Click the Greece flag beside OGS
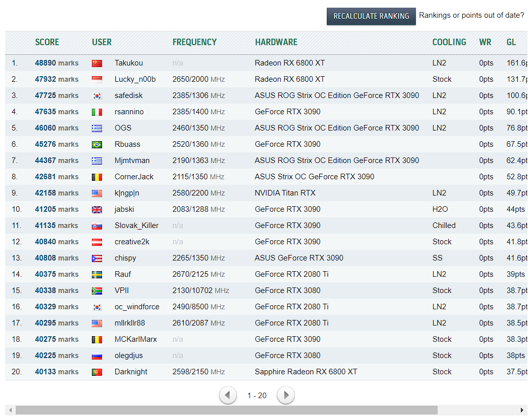The width and height of the screenshot is (531, 420). point(97,128)
